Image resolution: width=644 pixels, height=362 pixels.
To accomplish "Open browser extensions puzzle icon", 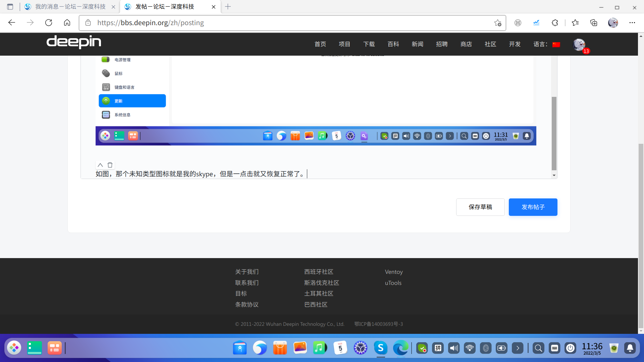I will (555, 23).
